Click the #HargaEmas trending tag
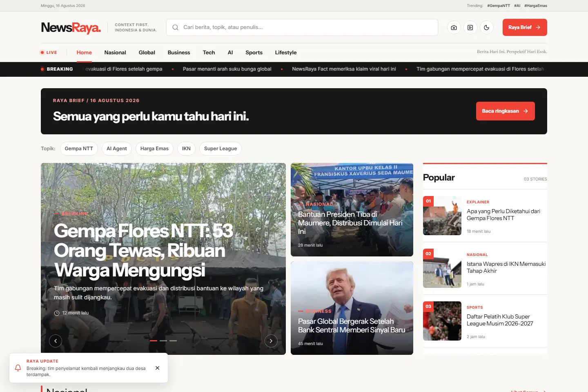588x392 pixels. [x=536, y=6]
